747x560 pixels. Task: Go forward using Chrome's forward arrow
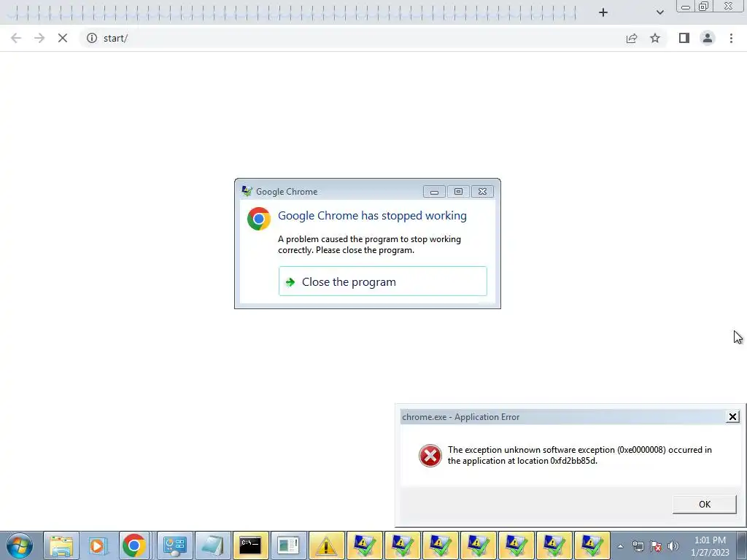tap(39, 38)
